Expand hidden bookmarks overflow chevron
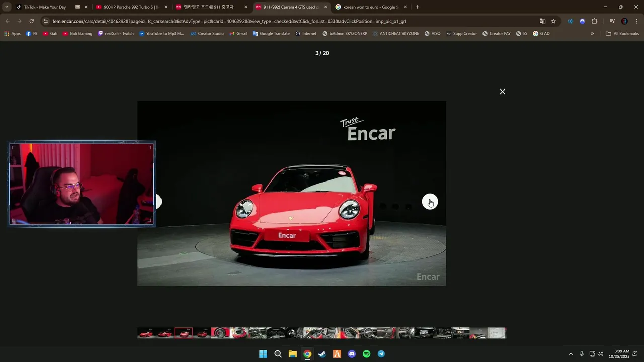The height and width of the screenshot is (362, 644). (x=592, y=34)
